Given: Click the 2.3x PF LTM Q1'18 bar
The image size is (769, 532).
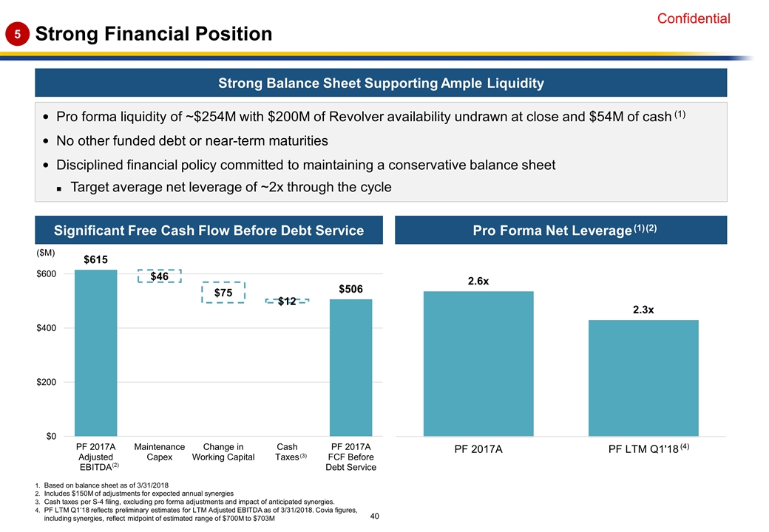Looking at the screenshot, I should pyautogui.click(x=643, y=378).
